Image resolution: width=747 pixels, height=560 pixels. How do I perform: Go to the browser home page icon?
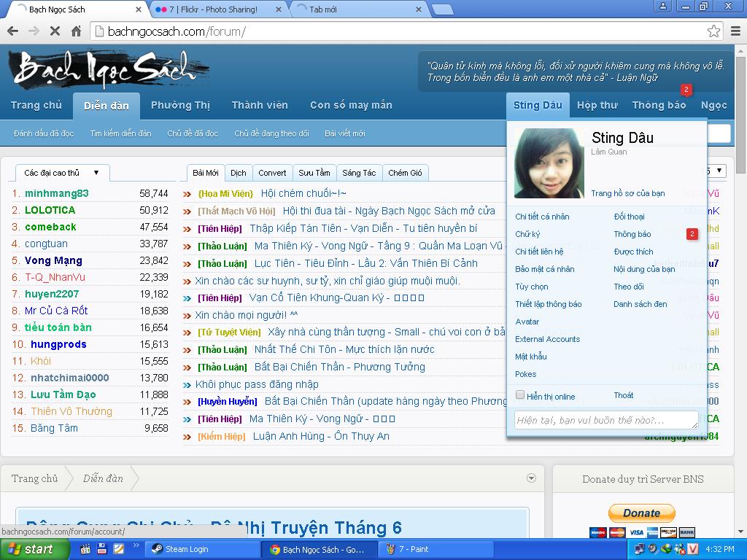(76, 31)
